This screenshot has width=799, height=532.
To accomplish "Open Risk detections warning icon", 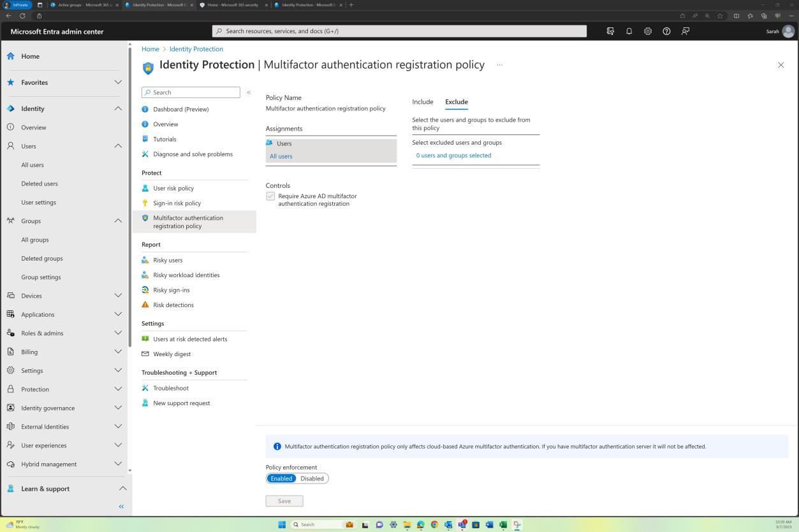I will click(145, 305).
